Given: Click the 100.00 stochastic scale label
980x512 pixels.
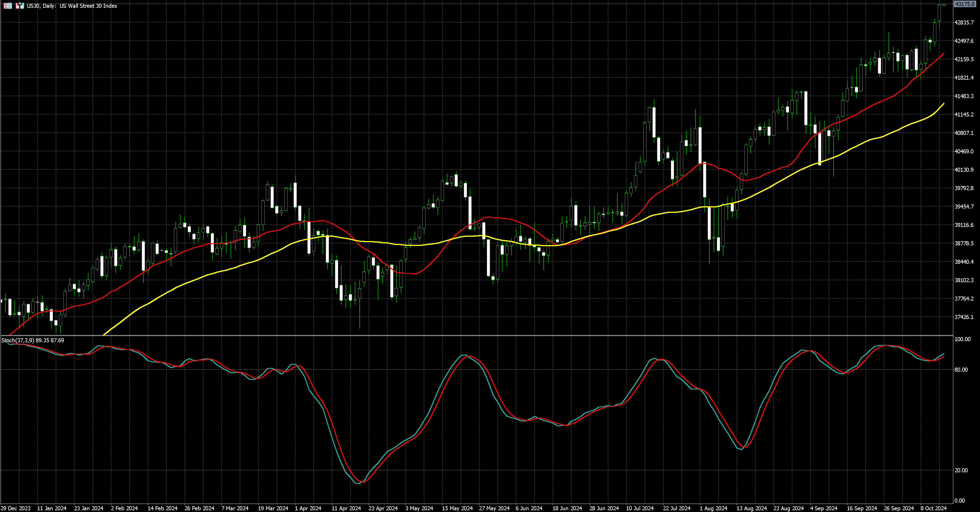Looking at the screenshot, I should click(x=963, y=339).
